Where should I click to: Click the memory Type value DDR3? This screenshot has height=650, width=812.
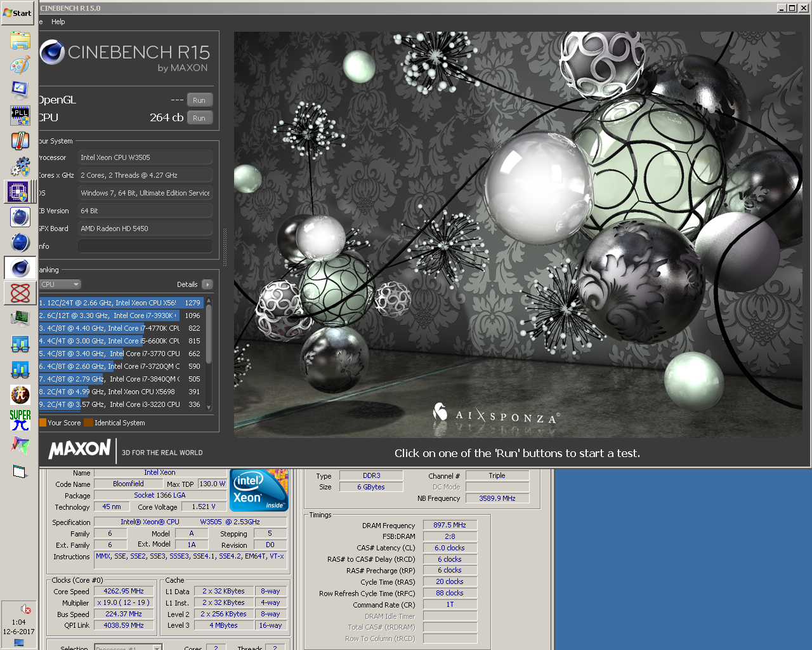372,475
